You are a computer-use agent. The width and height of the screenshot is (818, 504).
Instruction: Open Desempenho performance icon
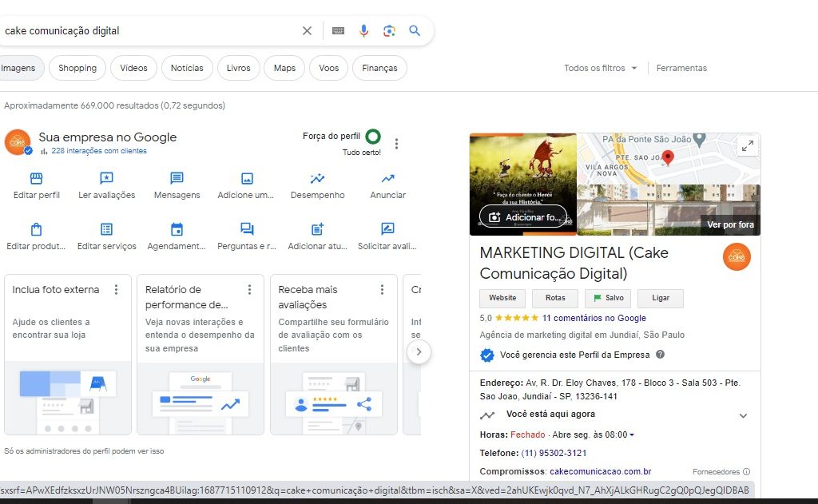click(x=317, y=179)
